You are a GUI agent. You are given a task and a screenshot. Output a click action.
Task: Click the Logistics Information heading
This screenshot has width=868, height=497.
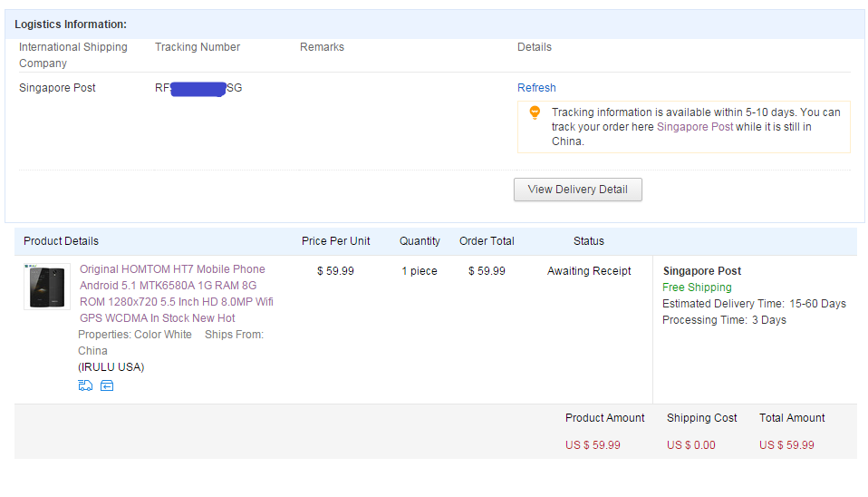click(71, 24)
